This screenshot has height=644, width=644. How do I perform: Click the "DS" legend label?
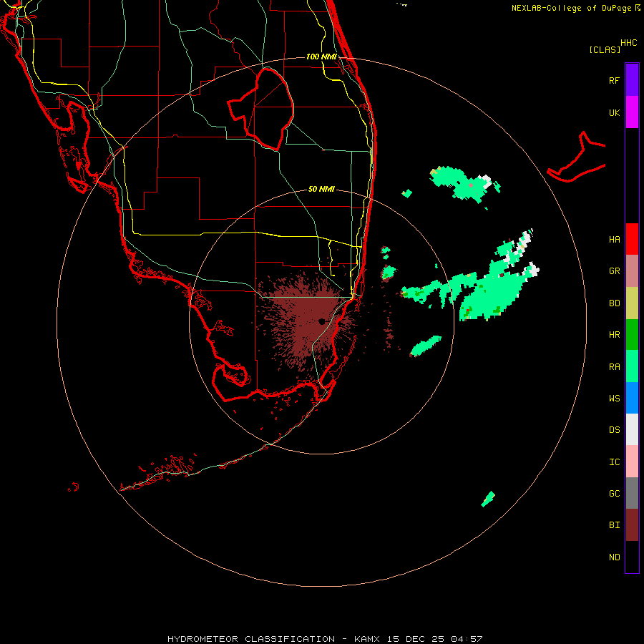[615, 430]
